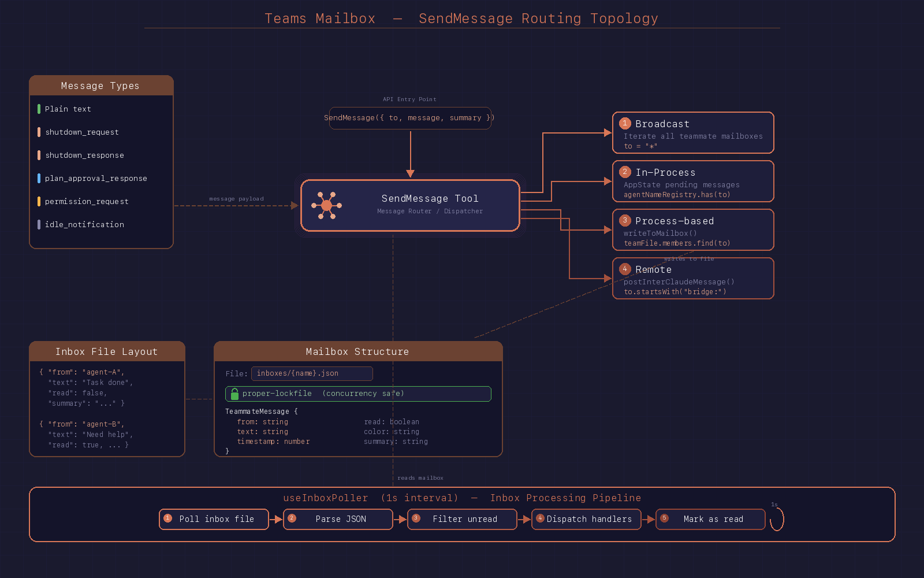Toggle the indicator beside permission_request
This screenshot has width=924, height=578.
click(x=39, y=201)
